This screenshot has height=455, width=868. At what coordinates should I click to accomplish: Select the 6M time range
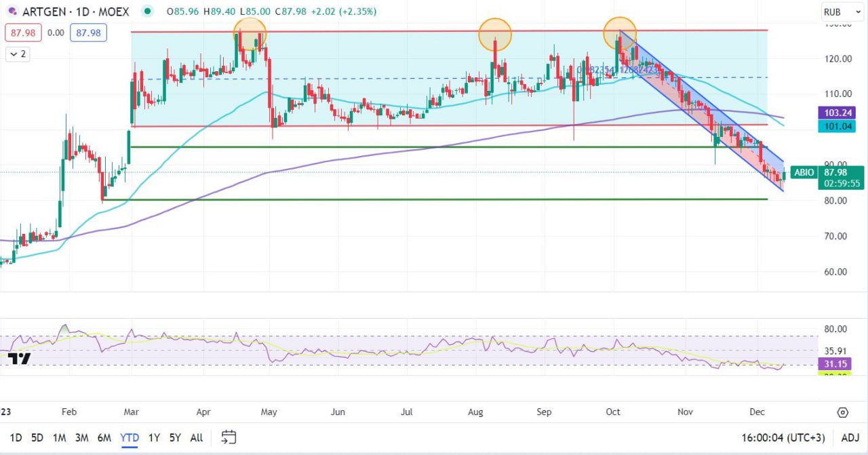pos(104,437)
